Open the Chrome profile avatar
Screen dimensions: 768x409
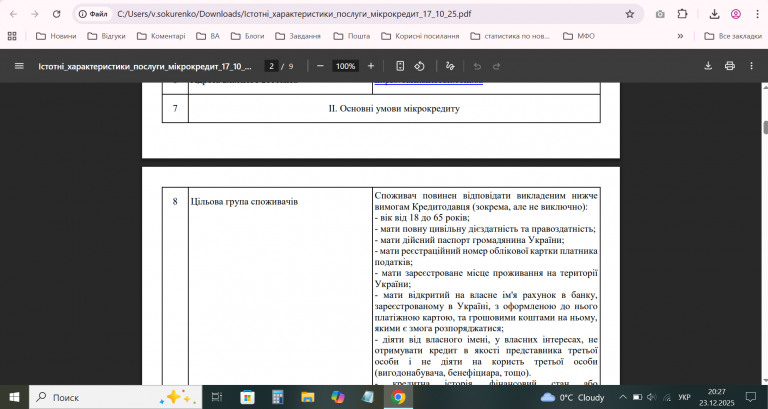[x=736, y=14]
